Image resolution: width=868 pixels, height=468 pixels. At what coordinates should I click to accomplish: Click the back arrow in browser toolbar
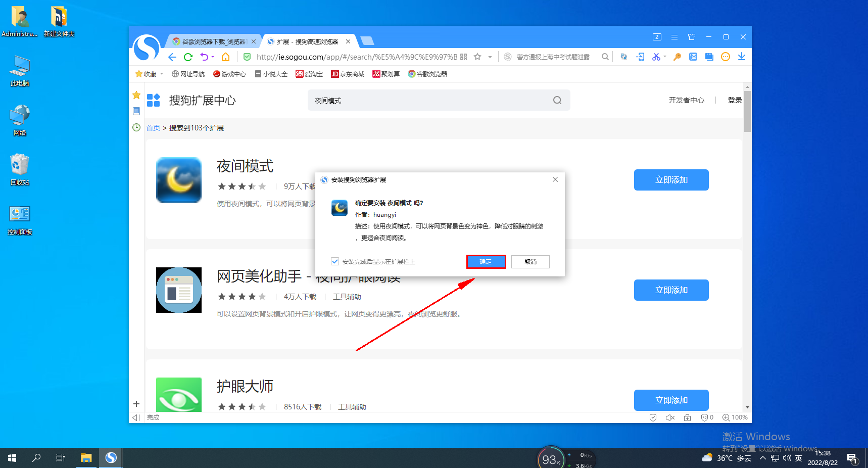click(x=172, y=57)
